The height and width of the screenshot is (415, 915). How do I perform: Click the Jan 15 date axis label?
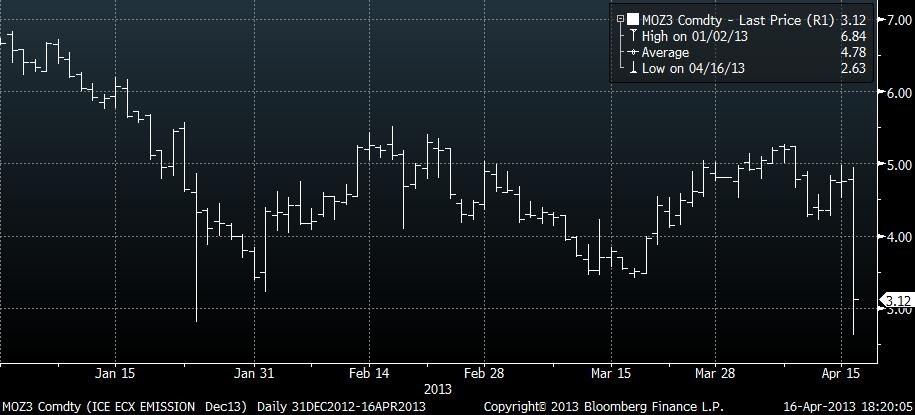[x=115, y=373]
